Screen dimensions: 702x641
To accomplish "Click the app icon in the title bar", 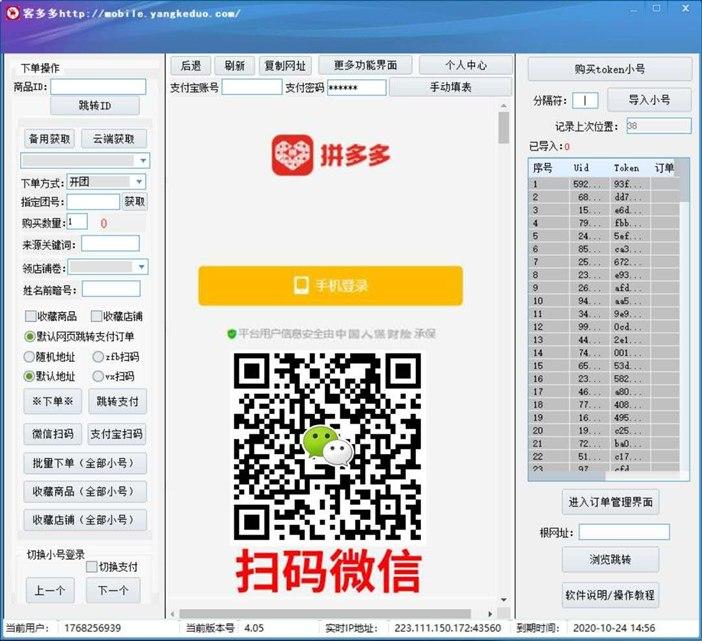I will [12, 12].
